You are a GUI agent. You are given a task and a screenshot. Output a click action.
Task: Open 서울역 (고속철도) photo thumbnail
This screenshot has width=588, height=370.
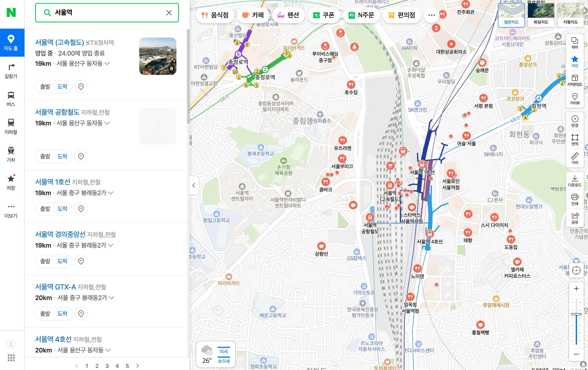point(158,56)
